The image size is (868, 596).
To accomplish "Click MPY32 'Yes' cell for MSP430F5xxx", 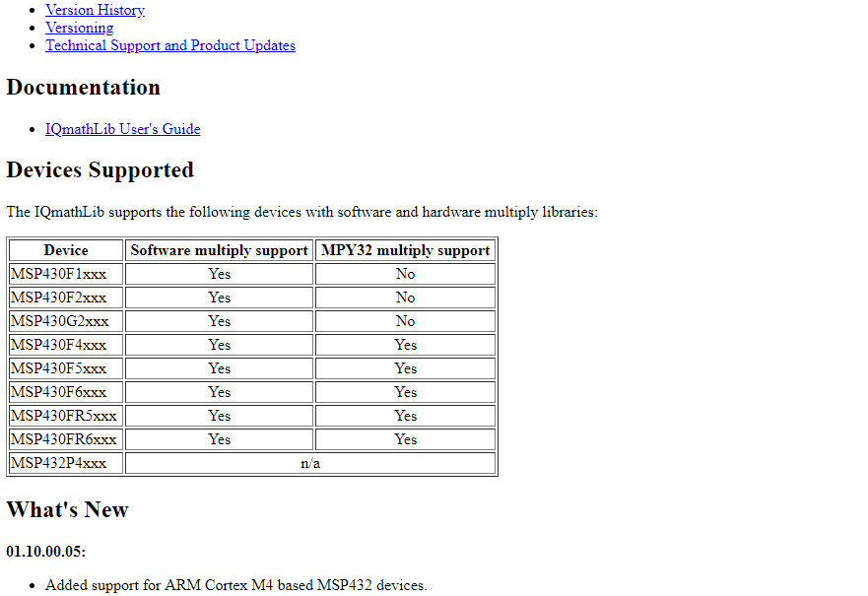I will (x=405, y=368).
